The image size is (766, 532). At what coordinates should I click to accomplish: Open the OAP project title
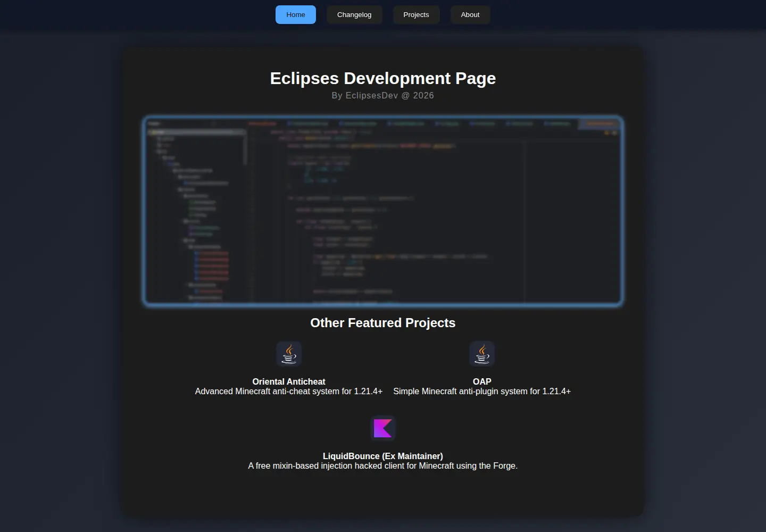click(482, 381)
